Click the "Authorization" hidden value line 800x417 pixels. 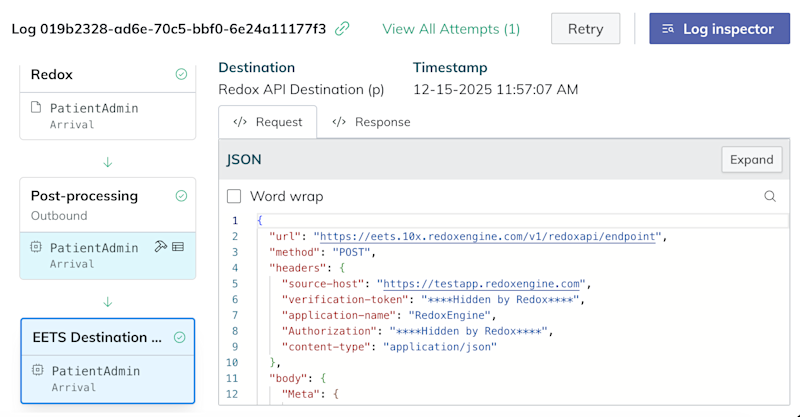point(417,331)
